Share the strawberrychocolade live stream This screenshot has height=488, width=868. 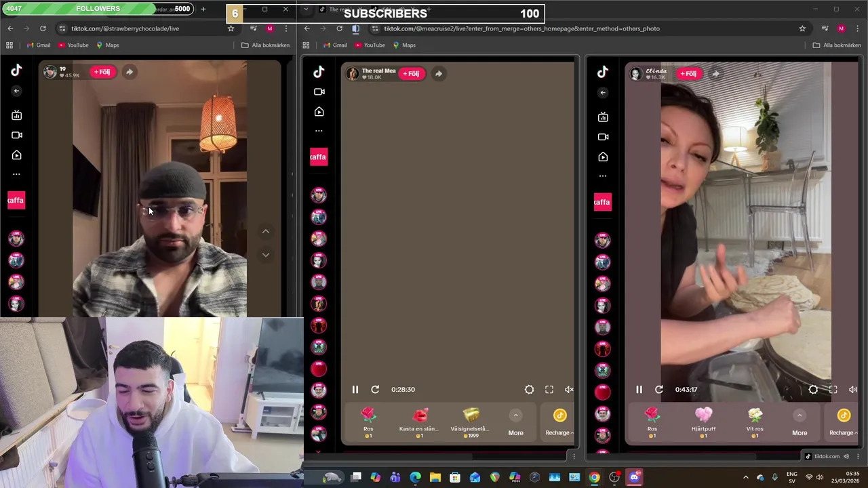(129, 72)
